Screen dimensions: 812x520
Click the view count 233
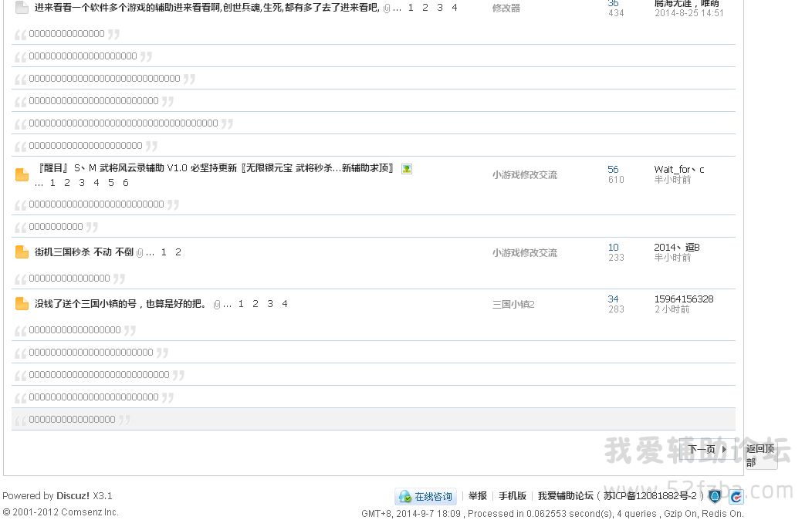click(616, 258)
